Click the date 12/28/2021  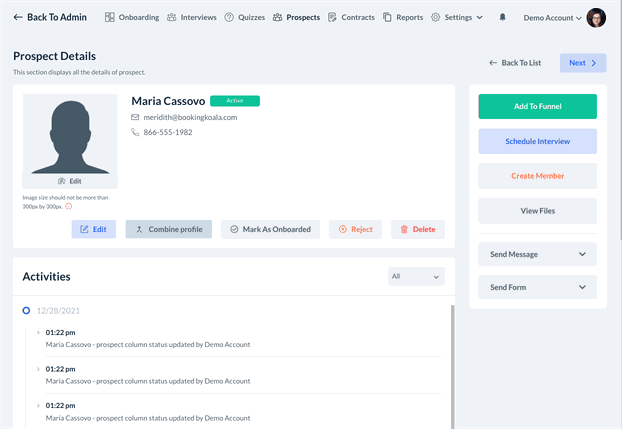click(58, 311)
